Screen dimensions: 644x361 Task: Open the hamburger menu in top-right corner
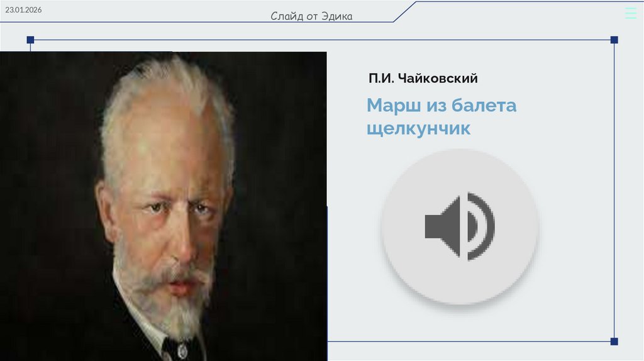[630, 13]
